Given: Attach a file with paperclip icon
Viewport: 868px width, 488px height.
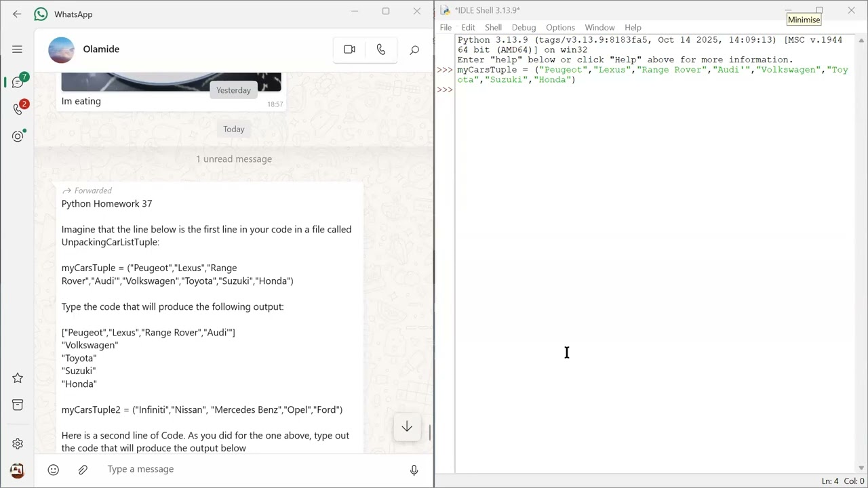Looking at the screenshot, I should [83, 470].
